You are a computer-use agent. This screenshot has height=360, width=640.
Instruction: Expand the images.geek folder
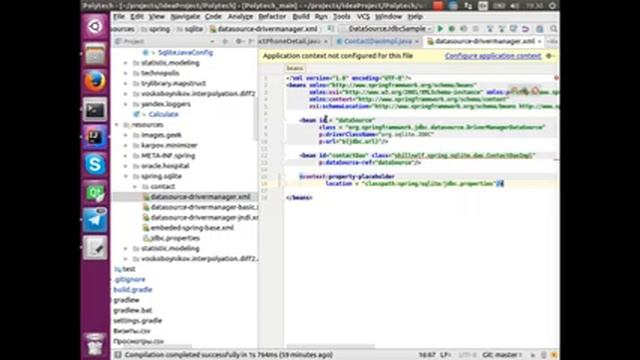pyautogui.click(x=126, y=135)
